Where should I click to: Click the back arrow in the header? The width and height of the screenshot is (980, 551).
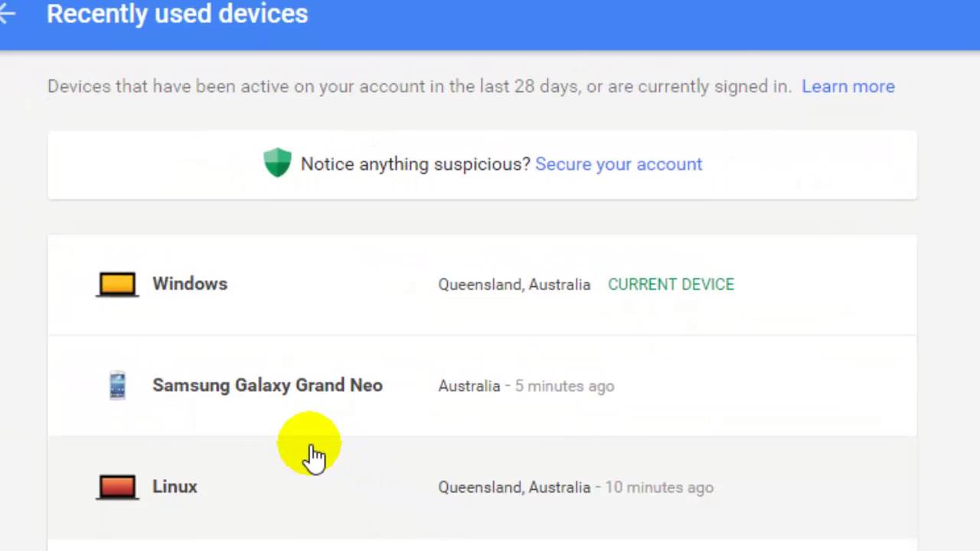coord(8,14)
